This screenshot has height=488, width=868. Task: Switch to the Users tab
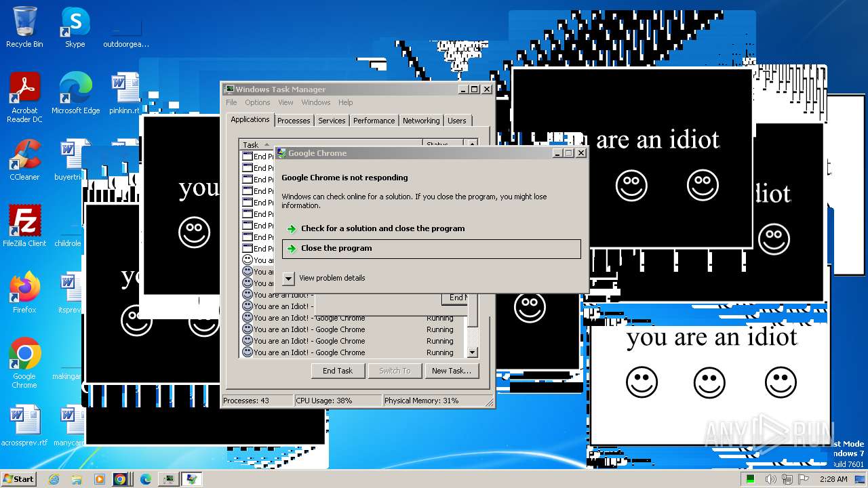[457, 121]
